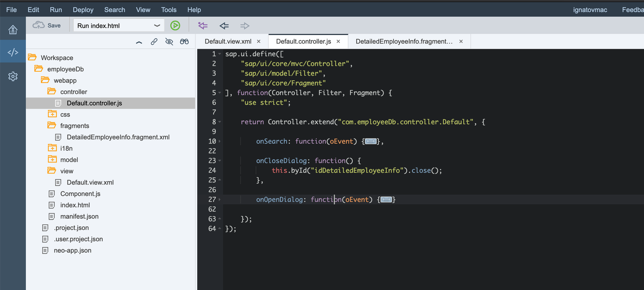The width and height of the screenshot is (644, 290).
Task: Unfold code at line 10 gutter arrow
Action: 220,141
